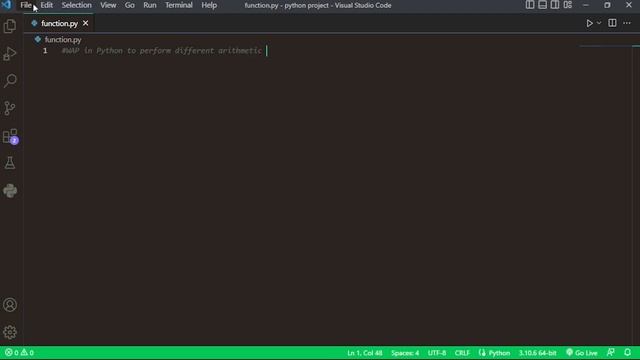
Task: Run Python file with play button
Action: point(589,23)
